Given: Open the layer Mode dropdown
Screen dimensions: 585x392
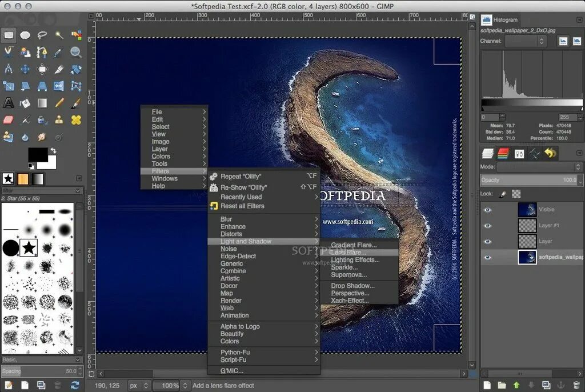Looking at the screenshot, I should 539,167.
